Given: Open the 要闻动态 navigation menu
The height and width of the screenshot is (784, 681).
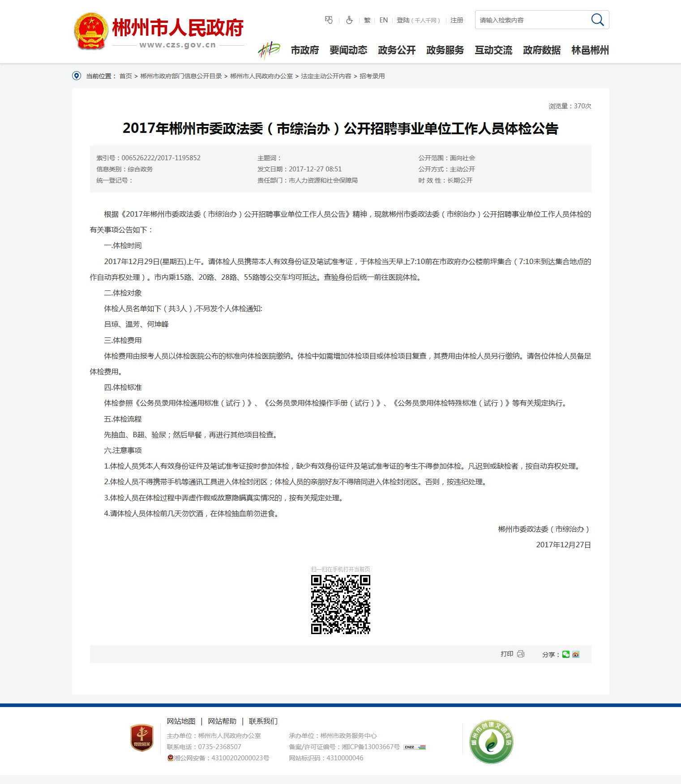Looking at the screenshot, I should [x=348, y=50].
